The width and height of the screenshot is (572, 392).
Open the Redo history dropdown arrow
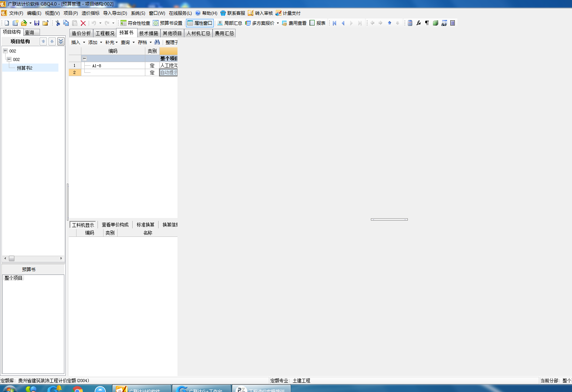tap(113, 23)
